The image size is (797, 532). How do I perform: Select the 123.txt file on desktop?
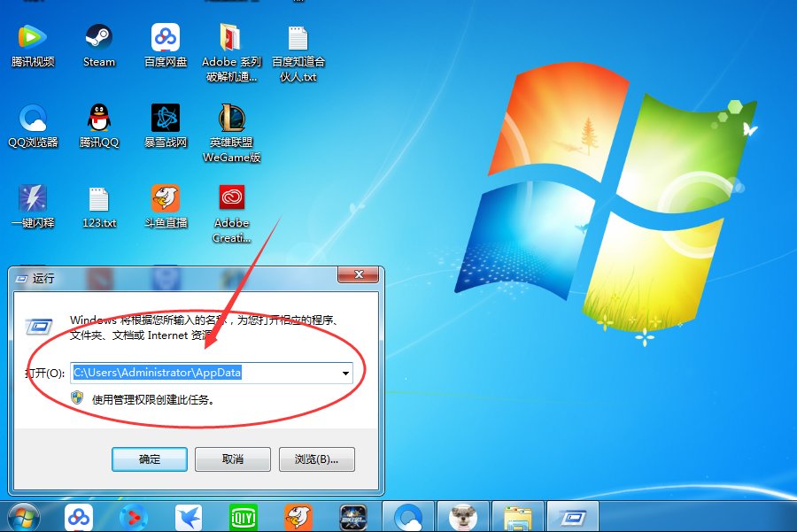[x=99, y=200]
